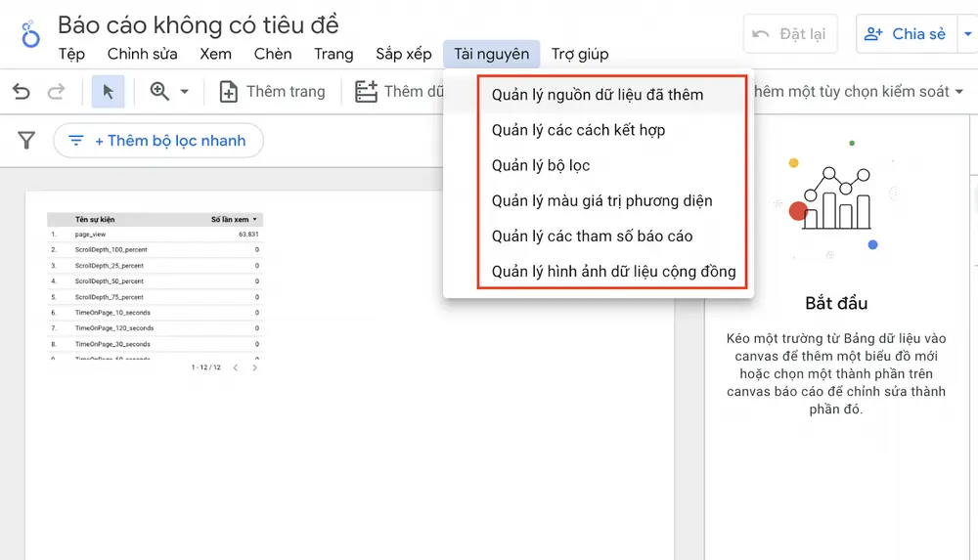
Task: Open the Xem menu
Action: point(215,55)
